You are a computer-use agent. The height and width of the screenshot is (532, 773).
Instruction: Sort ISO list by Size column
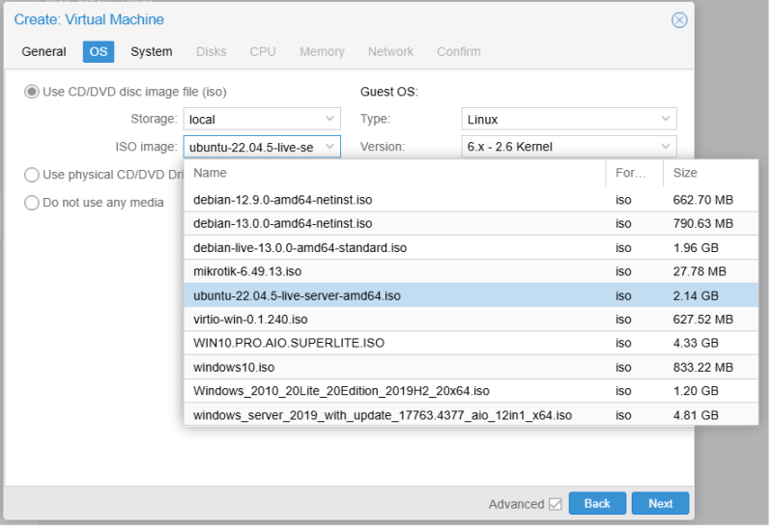tap(709, 173)
